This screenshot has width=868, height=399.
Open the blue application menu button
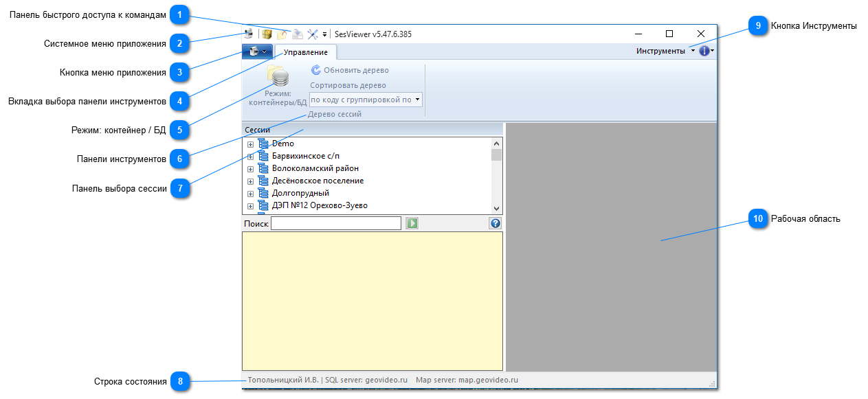pos(257,52)
